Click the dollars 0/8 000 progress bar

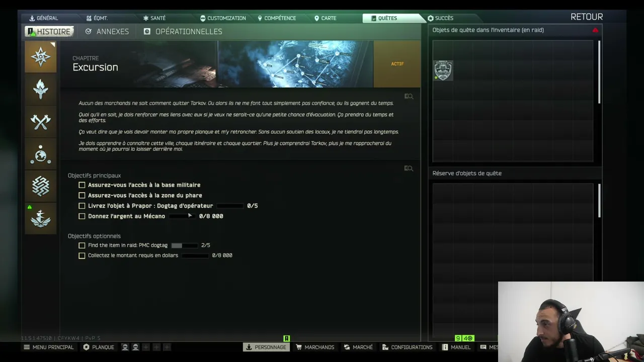[195, 255]
